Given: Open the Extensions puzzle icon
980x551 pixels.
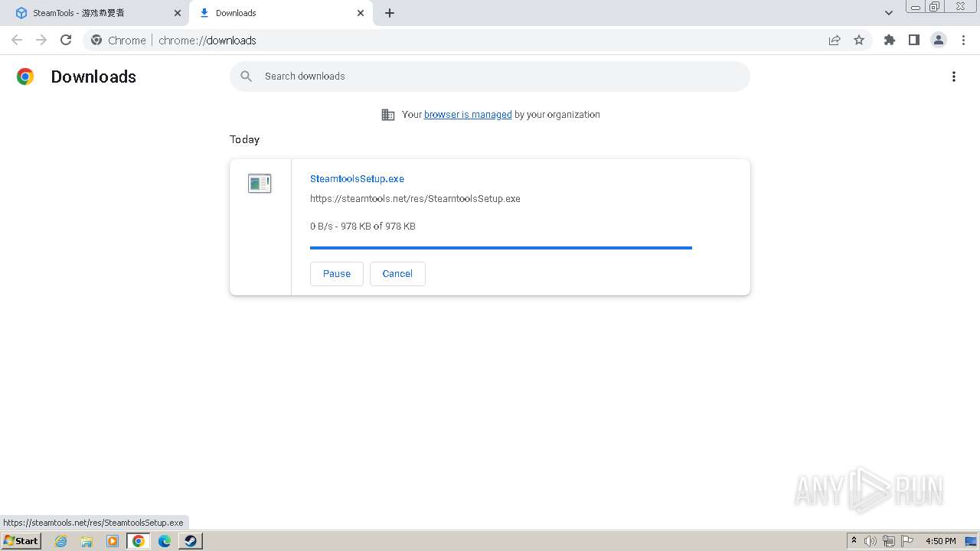Looking at the screenshot, I should pos(890,41).
